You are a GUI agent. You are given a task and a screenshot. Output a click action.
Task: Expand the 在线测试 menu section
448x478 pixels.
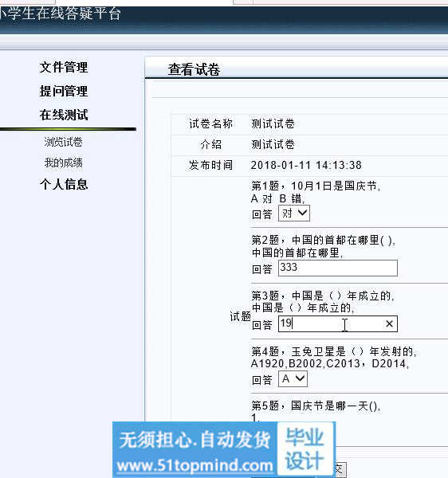pyautogui.click(x=64, y=115)
